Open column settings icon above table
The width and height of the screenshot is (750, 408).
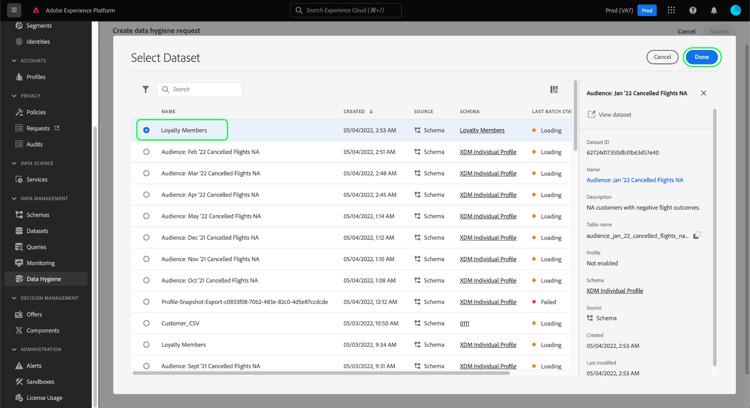pos(554,89)
